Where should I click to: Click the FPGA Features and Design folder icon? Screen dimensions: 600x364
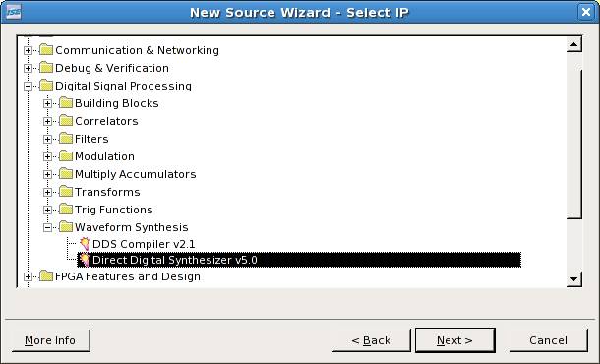click(x=46, y=276)
